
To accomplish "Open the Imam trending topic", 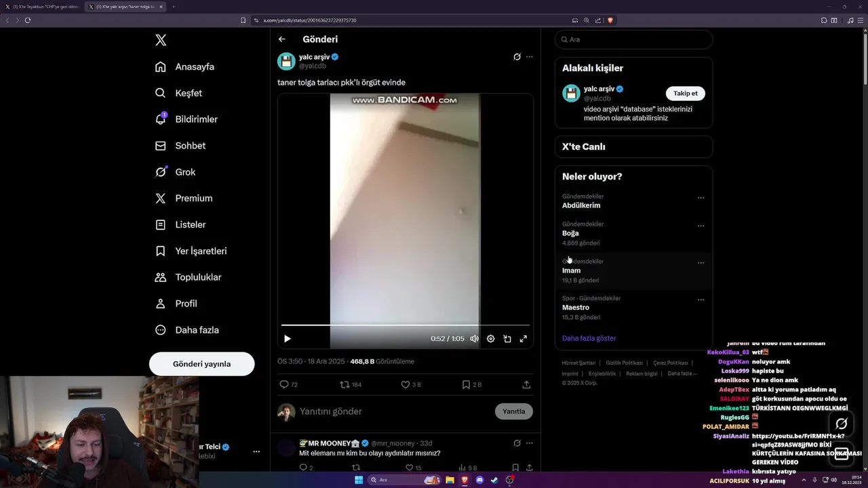I will [x=571, y=270].
